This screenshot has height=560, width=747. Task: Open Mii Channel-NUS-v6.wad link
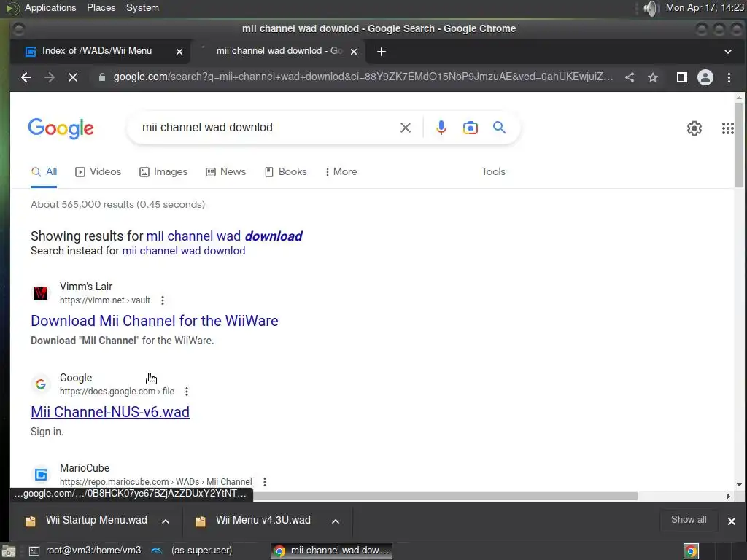tap(110, 412)
